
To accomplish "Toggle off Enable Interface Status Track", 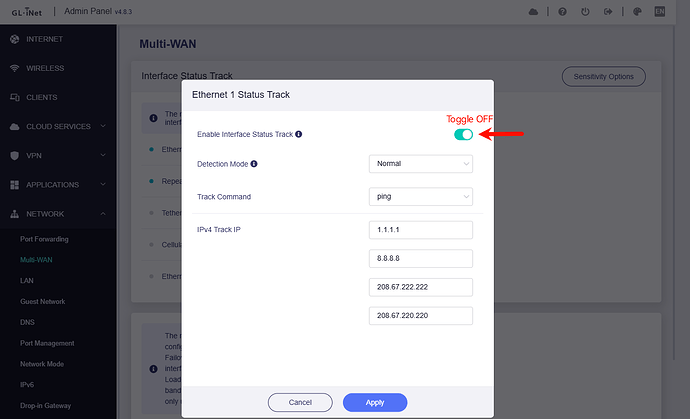I will coord(463,134).
